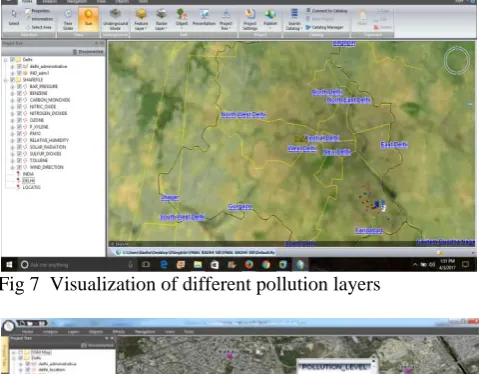The width and height of the screenshot is (479, 374).
Task: Open Task View on taskbar
Action: tap(146, 265)
